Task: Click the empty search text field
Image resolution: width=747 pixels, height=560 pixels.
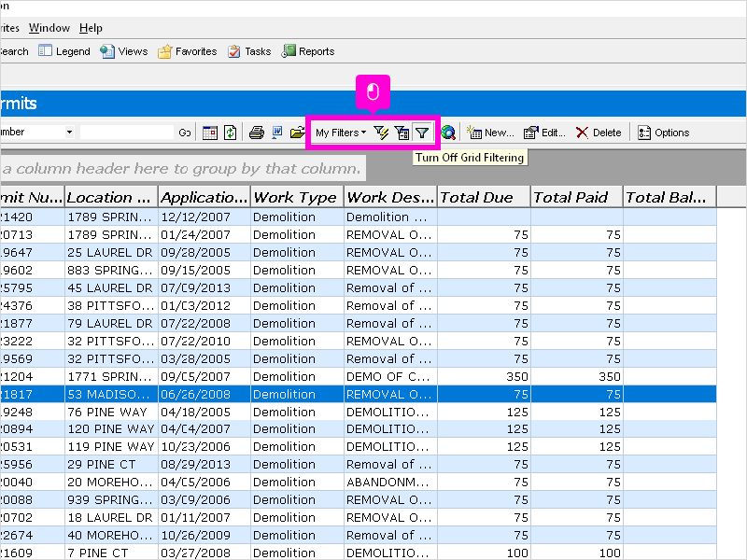Action: [127, 132]
